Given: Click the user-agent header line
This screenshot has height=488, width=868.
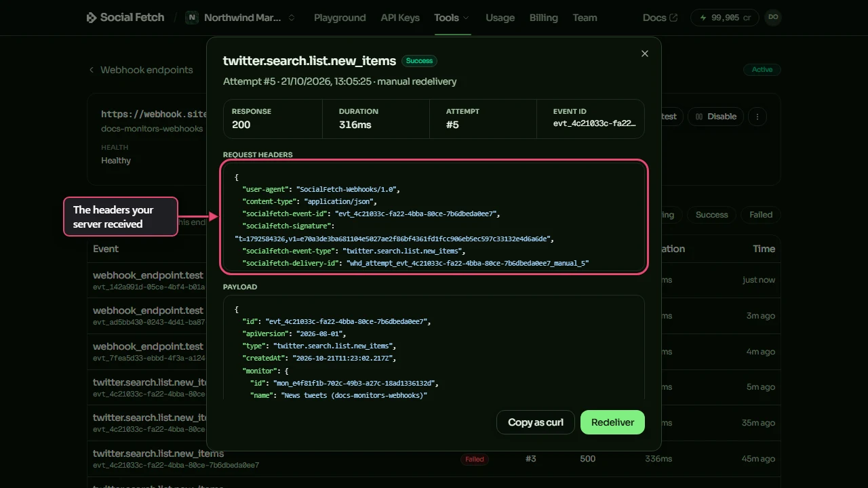Looking at the screenshot, I should (x=321, y=189).
